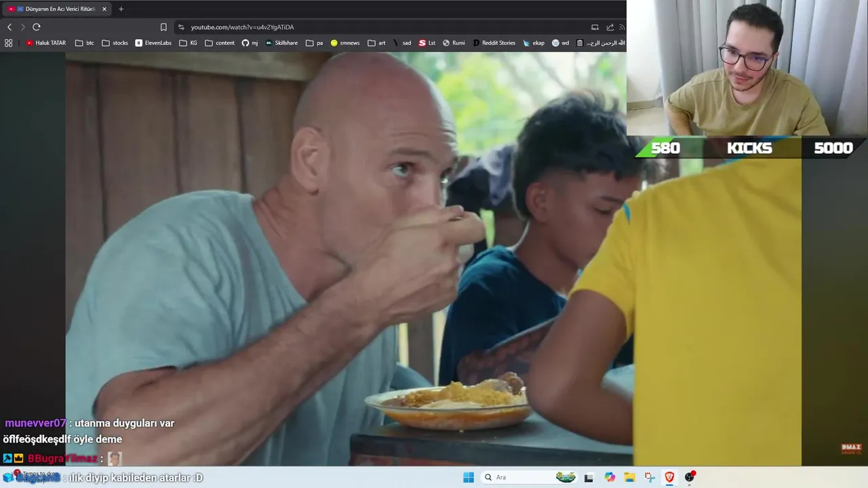Click the cast screen icon in address bar
Screen dimensions: 868x488
tap(595, 27)
